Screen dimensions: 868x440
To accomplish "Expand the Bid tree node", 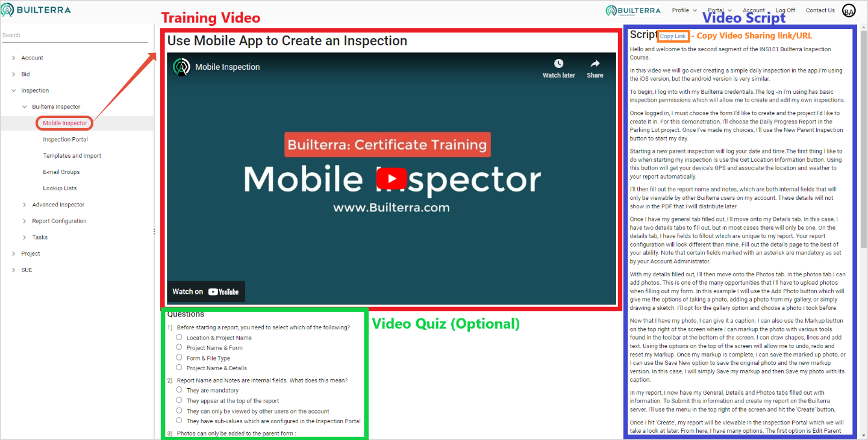I will click(14, 74).
